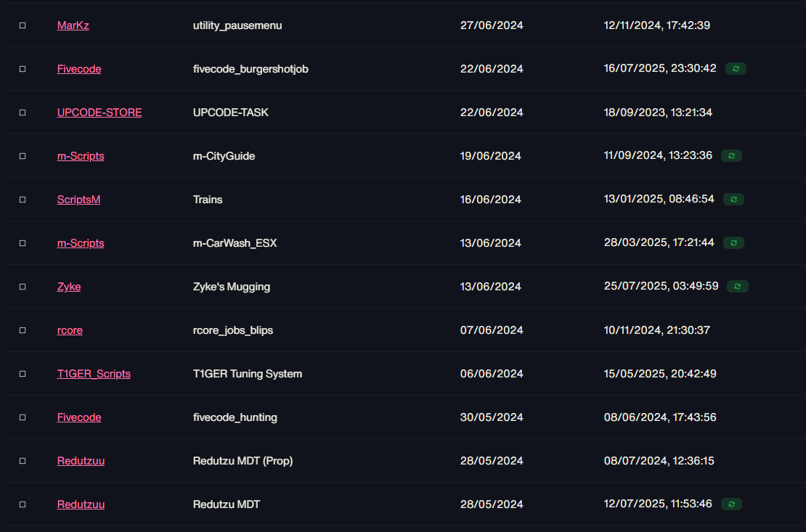This screenshot has width=806, height=532.
Task: Follow the rcore link
Action: pos(70,330)
